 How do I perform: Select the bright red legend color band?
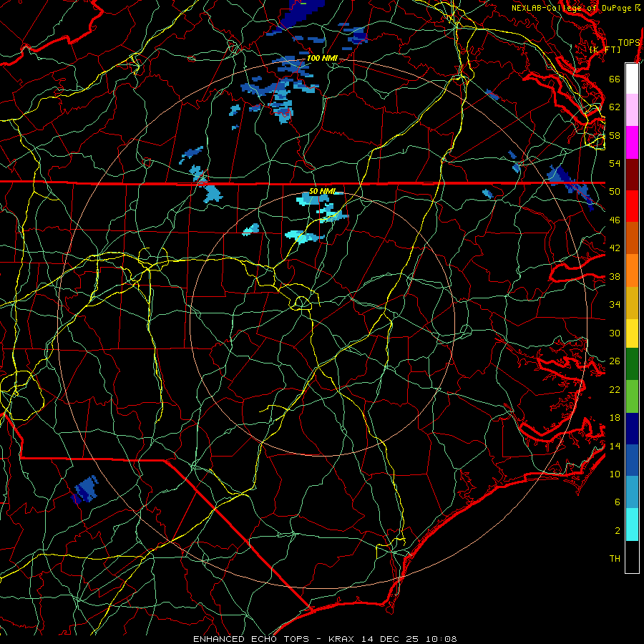pyautogui.click(x=632, y=206)
